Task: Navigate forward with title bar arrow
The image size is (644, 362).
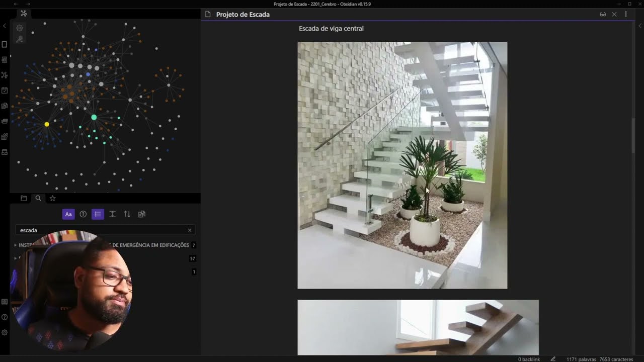Action: tap(28, 4)
